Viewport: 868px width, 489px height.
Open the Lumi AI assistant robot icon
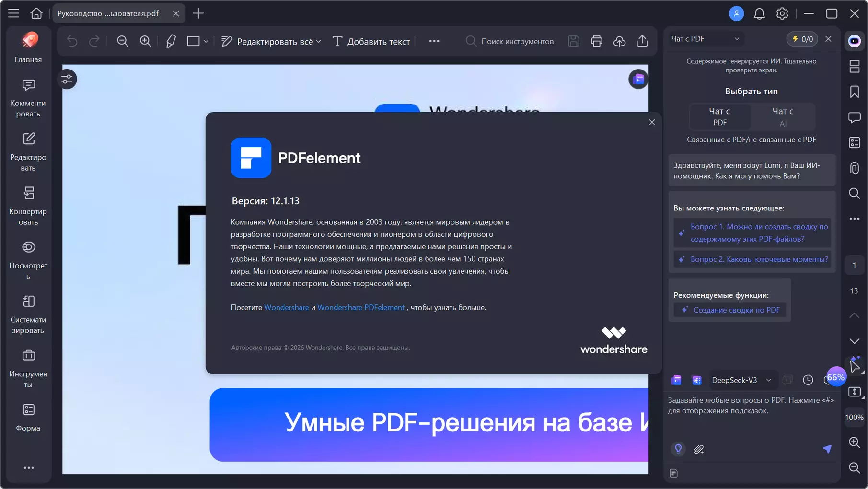(855, 41)
